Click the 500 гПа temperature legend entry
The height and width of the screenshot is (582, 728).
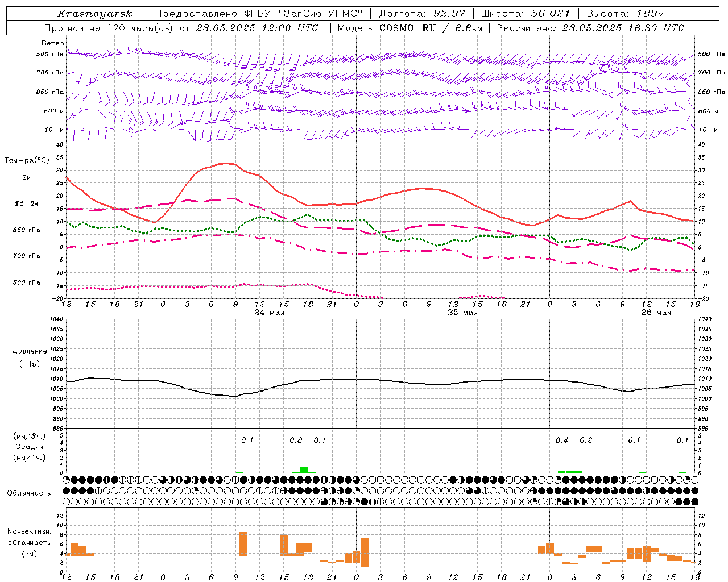point(27,282)
